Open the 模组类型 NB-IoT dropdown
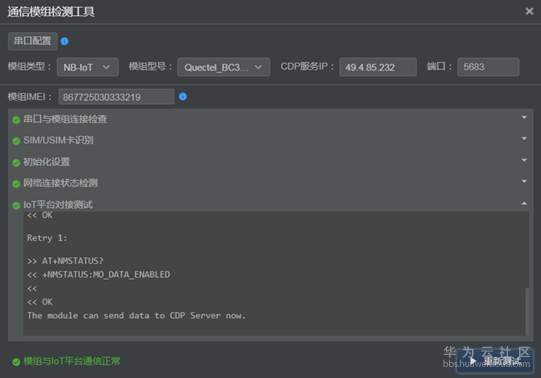 (x=88, y=67)
